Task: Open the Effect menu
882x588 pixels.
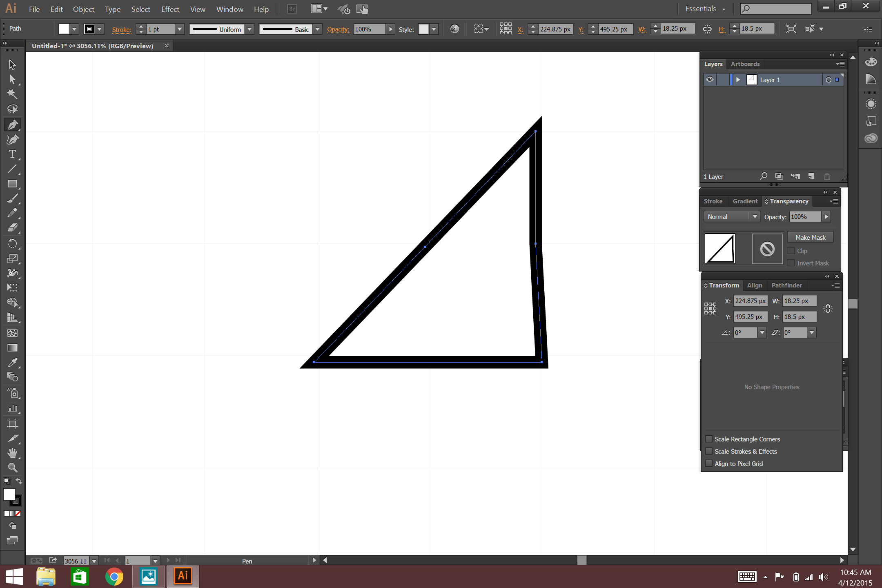Action: tap(170, 9)
